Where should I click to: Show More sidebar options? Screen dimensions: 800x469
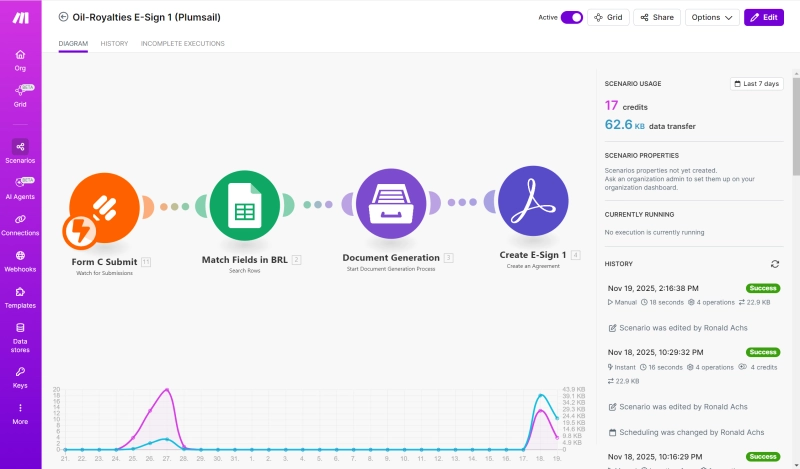pos(20,413)
